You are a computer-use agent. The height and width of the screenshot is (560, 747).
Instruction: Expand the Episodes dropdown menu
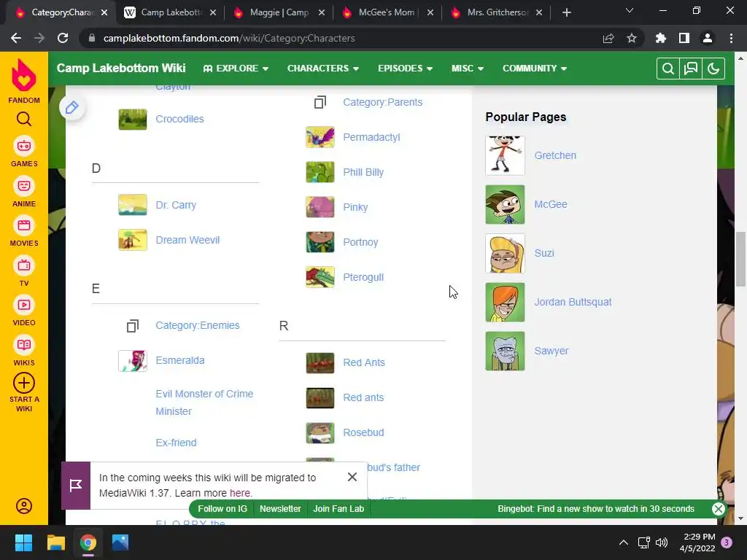[406, 69]
